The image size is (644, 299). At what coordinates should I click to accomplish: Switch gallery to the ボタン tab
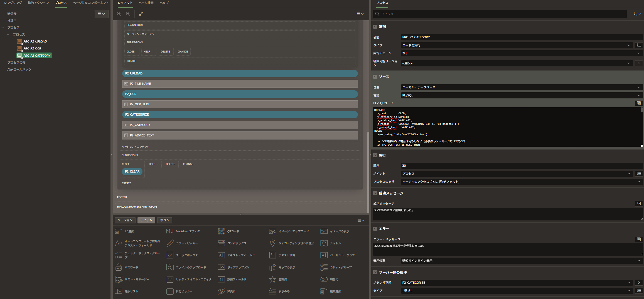[x=165, y=220]
